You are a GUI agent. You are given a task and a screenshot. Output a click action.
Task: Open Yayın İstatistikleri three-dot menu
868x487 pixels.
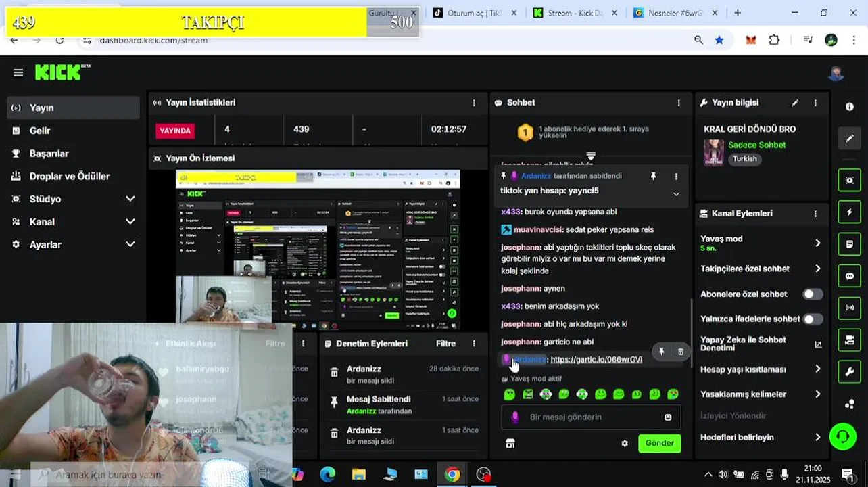pos(474,103)
